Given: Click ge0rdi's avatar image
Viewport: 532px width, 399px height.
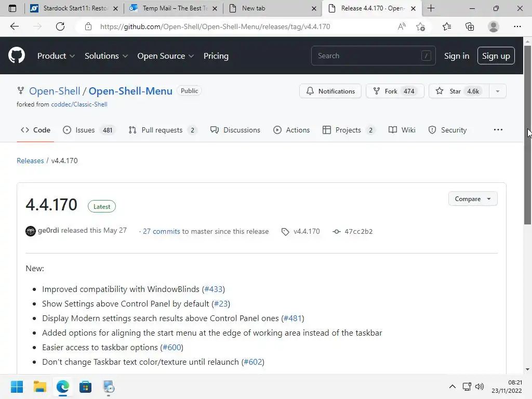Looking at the screenshot, I should tap(31, 231).
